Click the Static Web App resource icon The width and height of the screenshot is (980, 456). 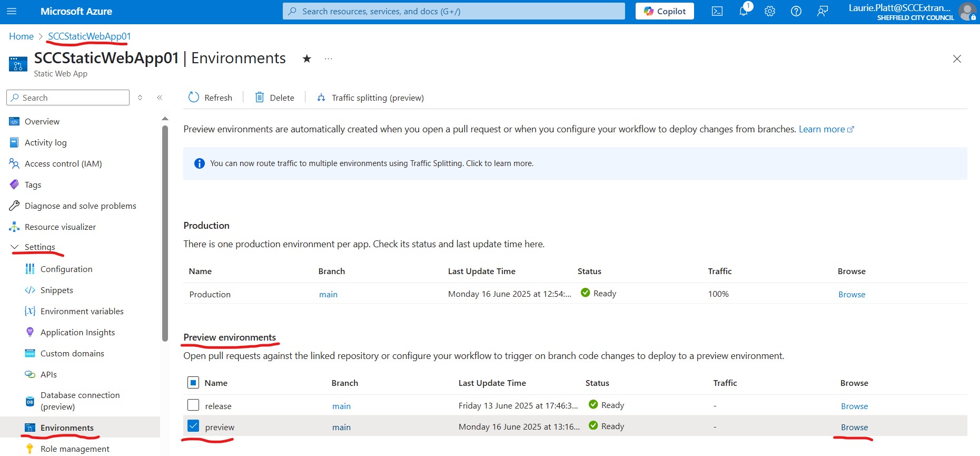pos(18,64)
